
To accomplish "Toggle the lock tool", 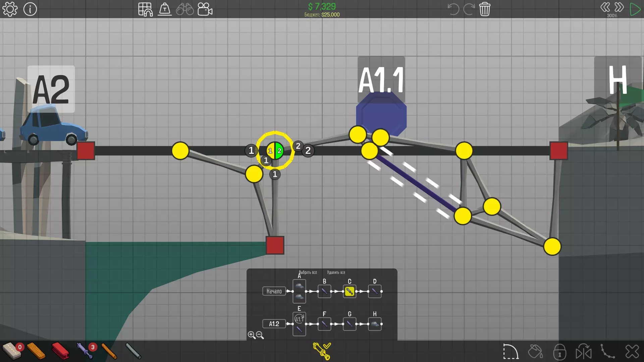I will [559, 352].
